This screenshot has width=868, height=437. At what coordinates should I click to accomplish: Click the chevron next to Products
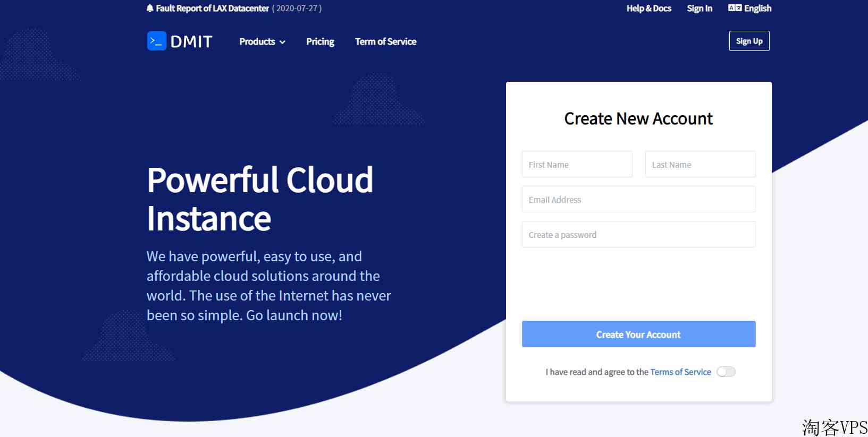(x=282, y=42)
